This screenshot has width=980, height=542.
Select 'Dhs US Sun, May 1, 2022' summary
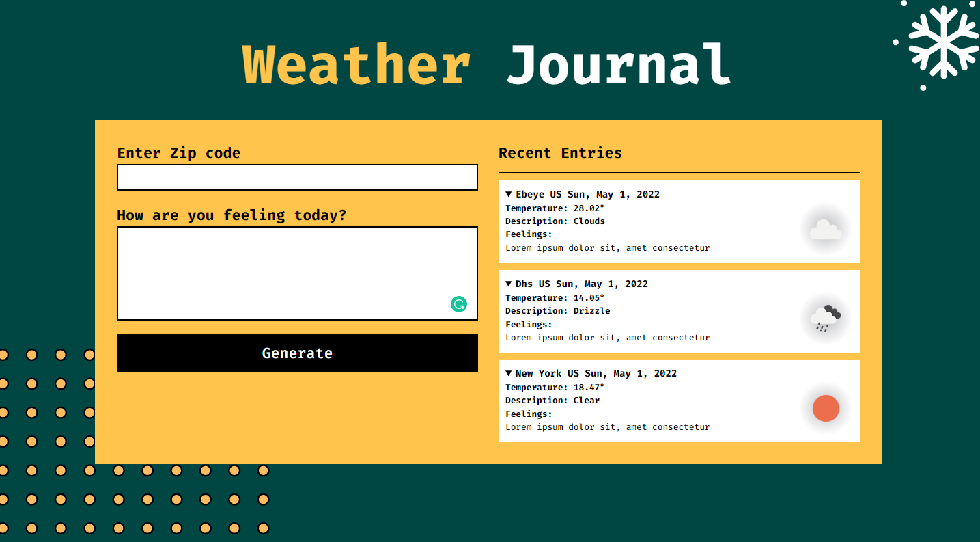[x=576, y=284]
